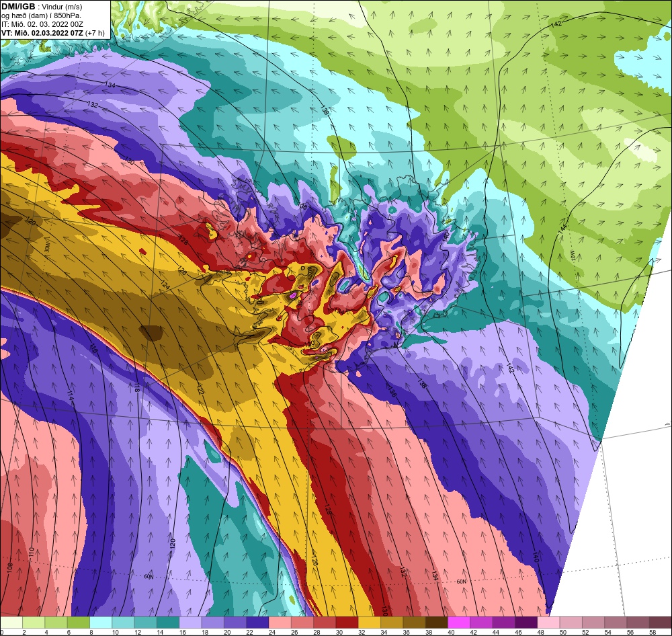Click the legend scale number 2
Screen dimensions: 672x636
tap(24, 632)
